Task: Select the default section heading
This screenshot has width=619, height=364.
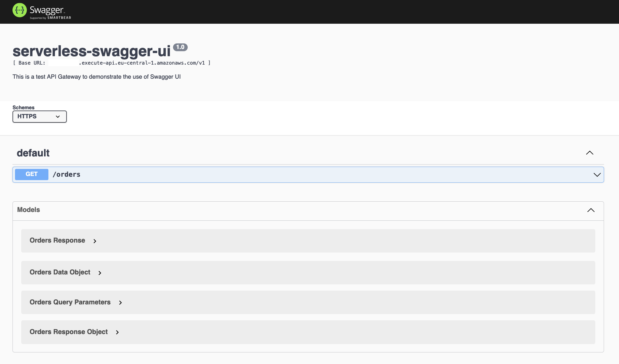Action: pos(33,153)
